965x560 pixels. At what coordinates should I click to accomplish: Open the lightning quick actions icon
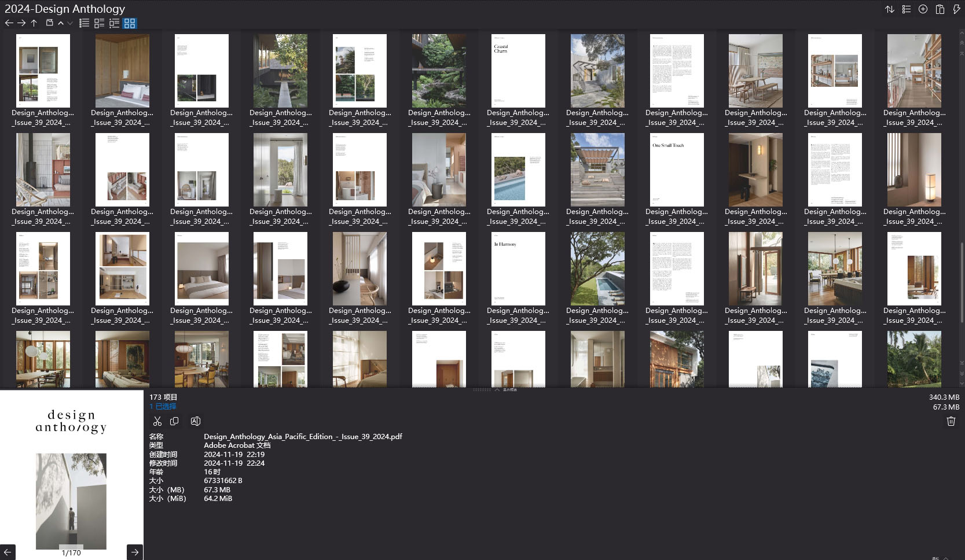(x=956, y=9)
